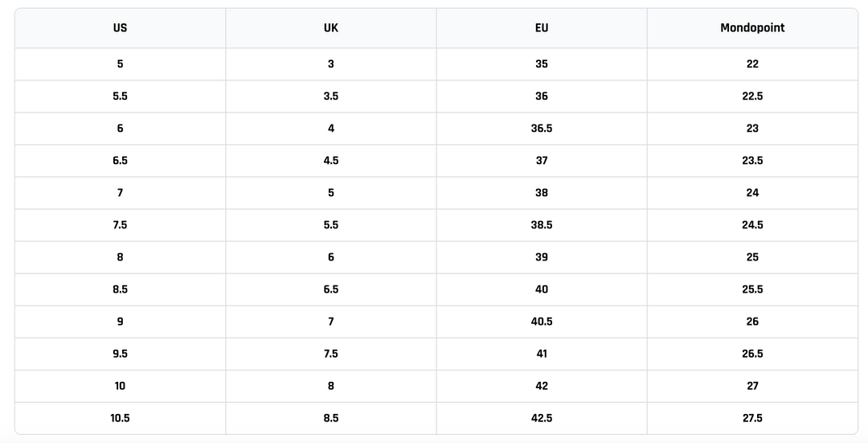Select the Mondopoint 24.5 cell
Screen dimensions: 868x443
tap(752, 225)
